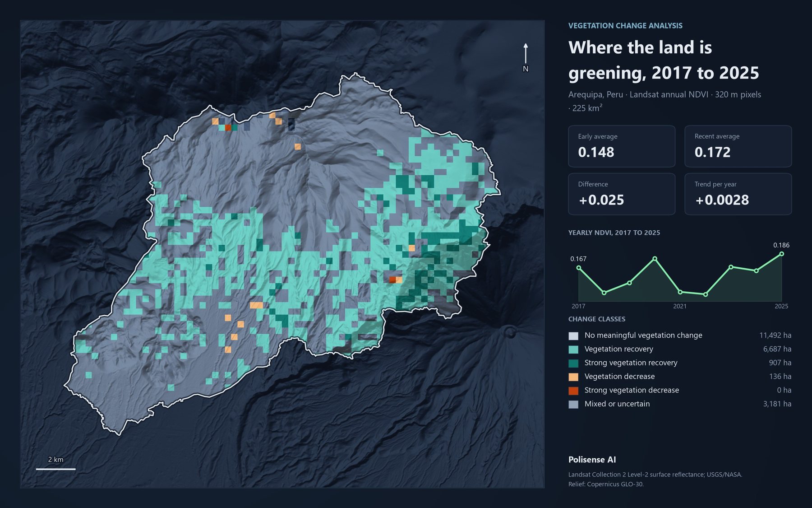Viewport: 812px width, 508px height.
Task: Click the Polisense AI brand name
Action: (x=592, y=460)
